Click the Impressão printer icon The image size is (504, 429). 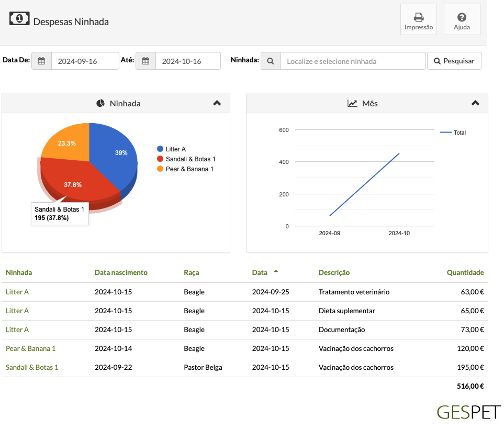pos(419,17)
